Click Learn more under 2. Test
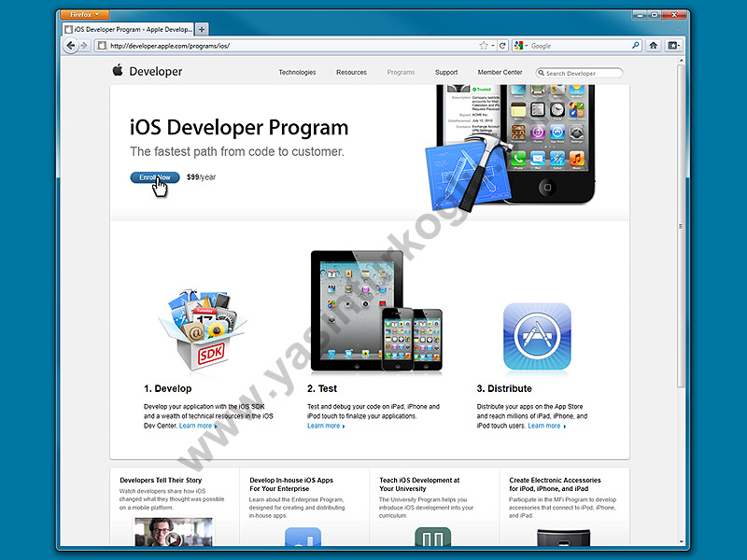Image resolution: width=747 pixels, height=560 pixels. (326, 426)
